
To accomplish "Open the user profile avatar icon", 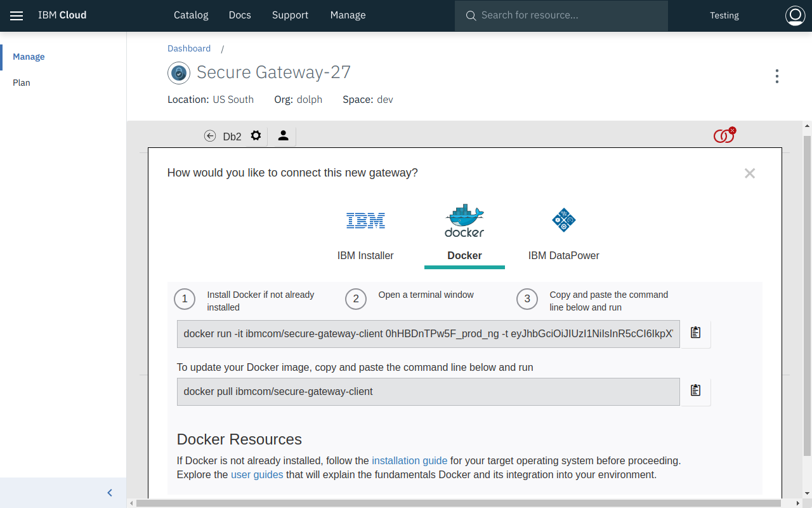I will coord(795,16).
